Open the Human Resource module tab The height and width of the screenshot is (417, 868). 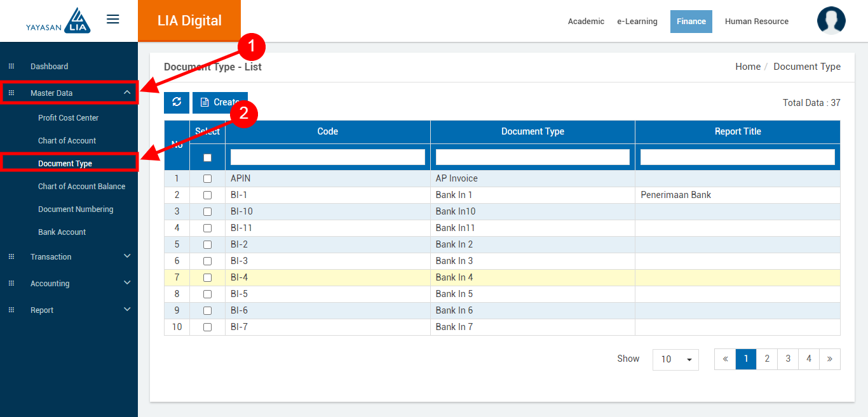click(x=756, y=22)
